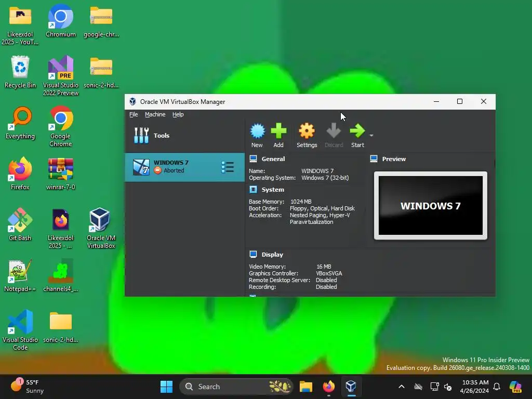Select the Recycle Bin desktop icon
The image size is (532, 399).
point(20,72)
